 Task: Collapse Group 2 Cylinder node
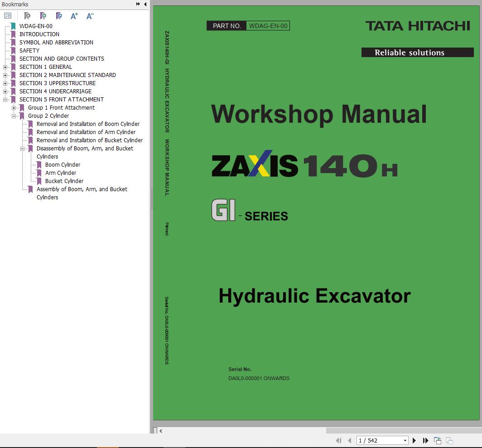tap(14, 116)
